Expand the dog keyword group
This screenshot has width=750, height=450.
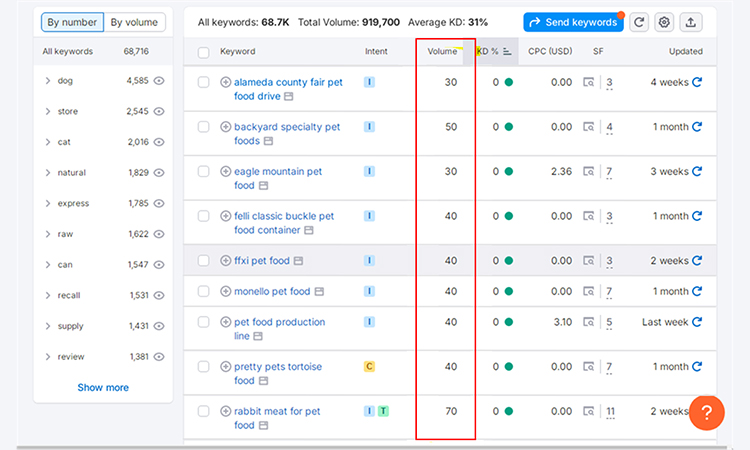(48, 81)
